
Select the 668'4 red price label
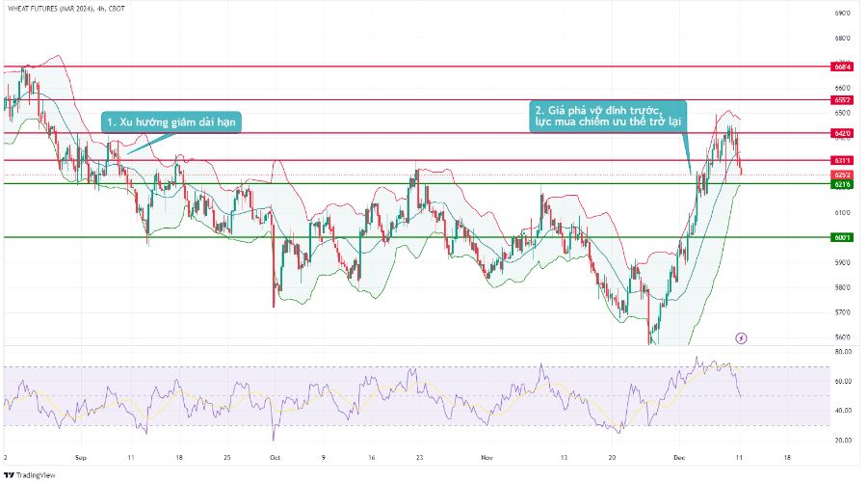click(x=841, y=67)
